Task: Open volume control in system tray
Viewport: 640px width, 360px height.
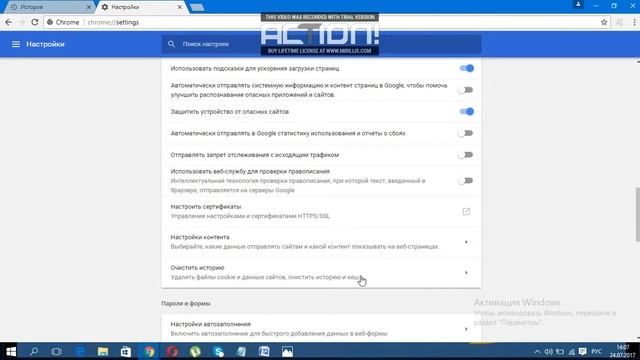Action: point(549,351)
